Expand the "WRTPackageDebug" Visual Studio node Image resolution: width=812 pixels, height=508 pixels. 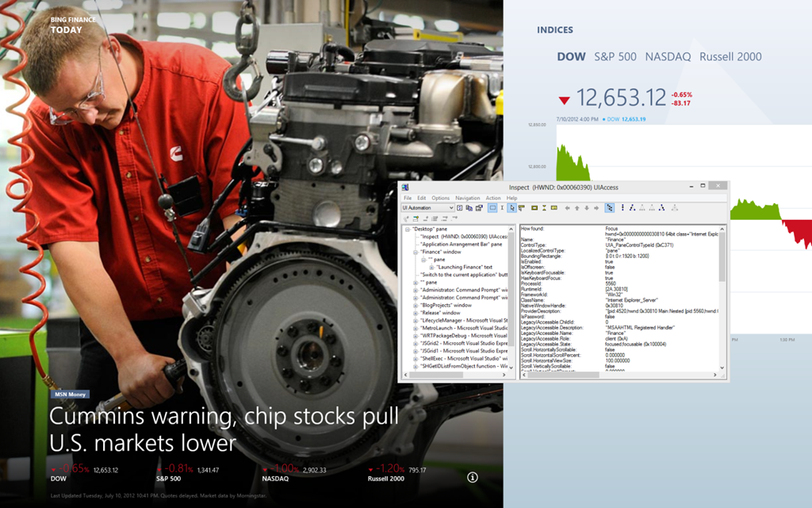coord(416,336)
